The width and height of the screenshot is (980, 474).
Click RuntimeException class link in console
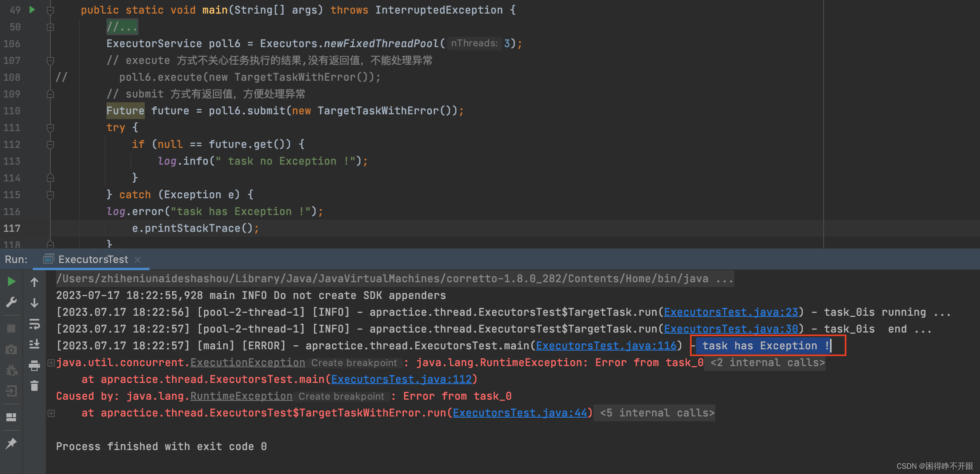[241, 396]
